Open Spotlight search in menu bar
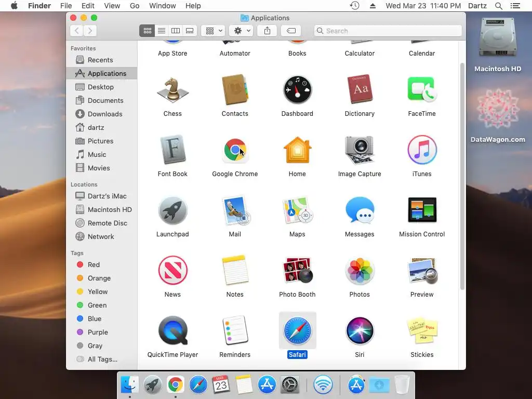The height and width of the screenshot is (399, 532). point(498,6)
